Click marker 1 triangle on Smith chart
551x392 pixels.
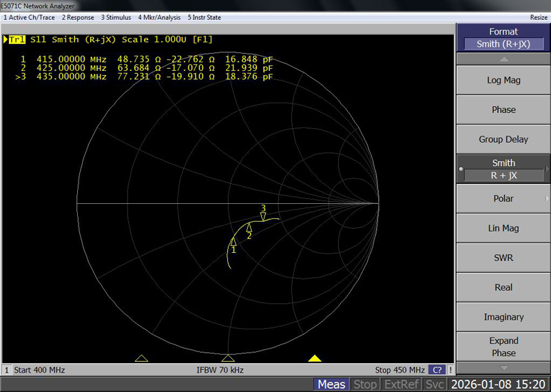(x=233, y=242)
